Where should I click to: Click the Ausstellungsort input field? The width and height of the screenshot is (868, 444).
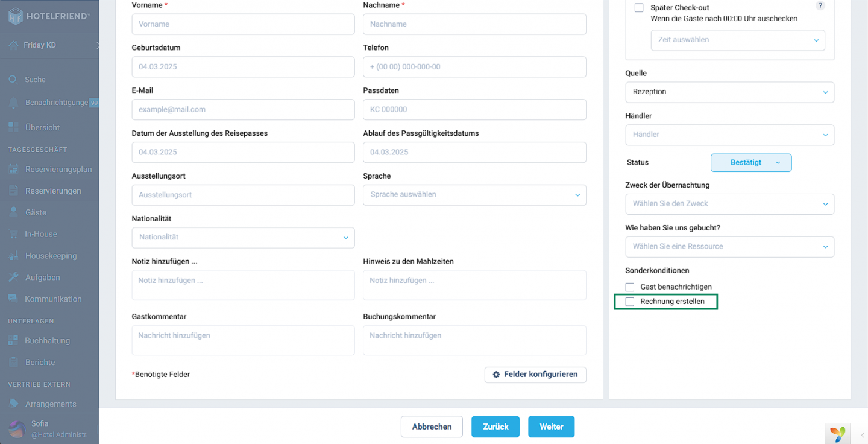(x=243, y=195)
